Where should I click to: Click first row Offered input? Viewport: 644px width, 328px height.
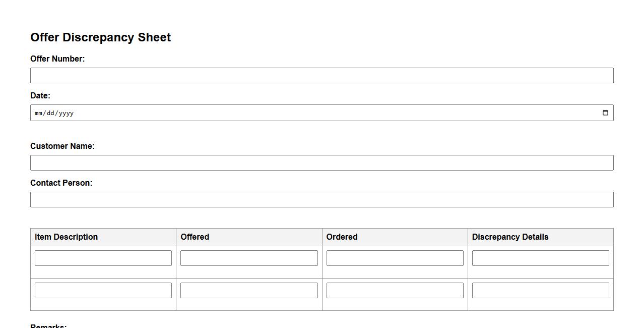tap(249, 258)
